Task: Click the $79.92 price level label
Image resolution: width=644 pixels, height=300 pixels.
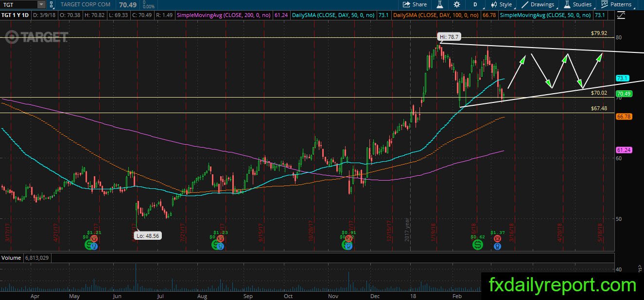Action: tap(599, 33)
